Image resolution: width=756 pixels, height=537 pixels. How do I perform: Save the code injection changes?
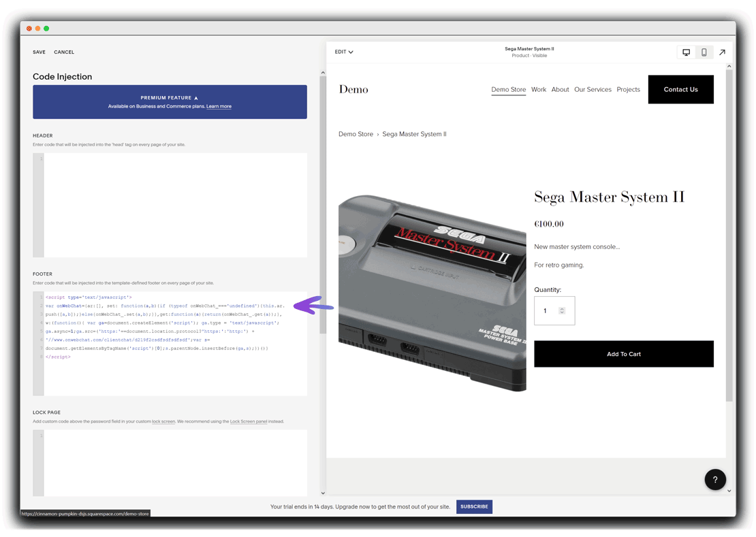click(39, 52)
